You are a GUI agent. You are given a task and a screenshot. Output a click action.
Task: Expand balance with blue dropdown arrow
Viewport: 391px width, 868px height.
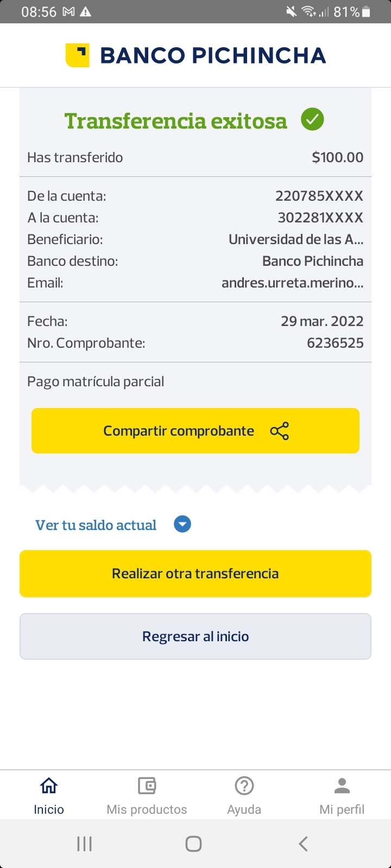(182, 525)
